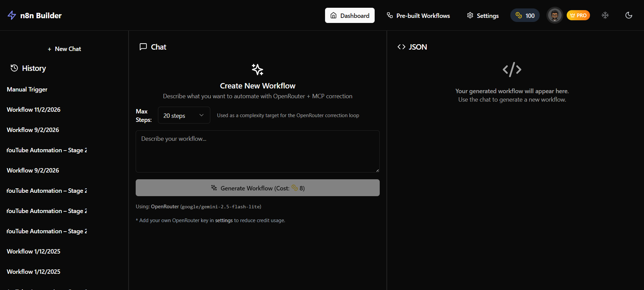Follow the settings link for OpenRouter key
Viewport: 644px width, 290px height.
point(224,220)
